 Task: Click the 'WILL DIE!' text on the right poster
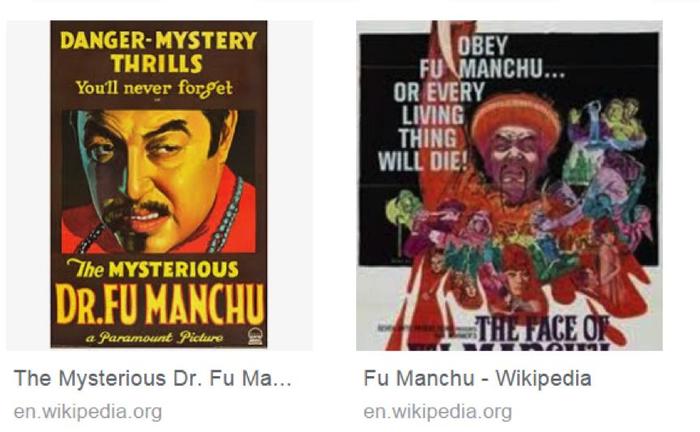[x=422, y=161]
